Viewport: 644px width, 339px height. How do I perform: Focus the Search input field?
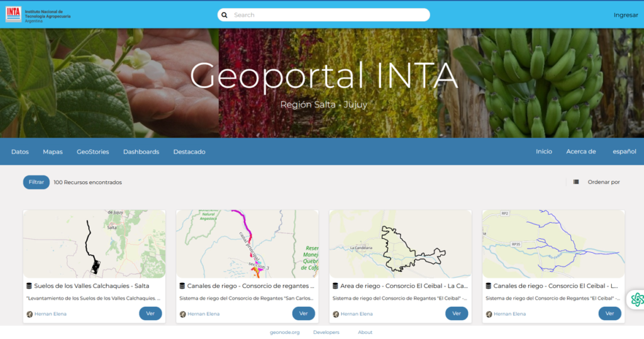coord(324,15)
